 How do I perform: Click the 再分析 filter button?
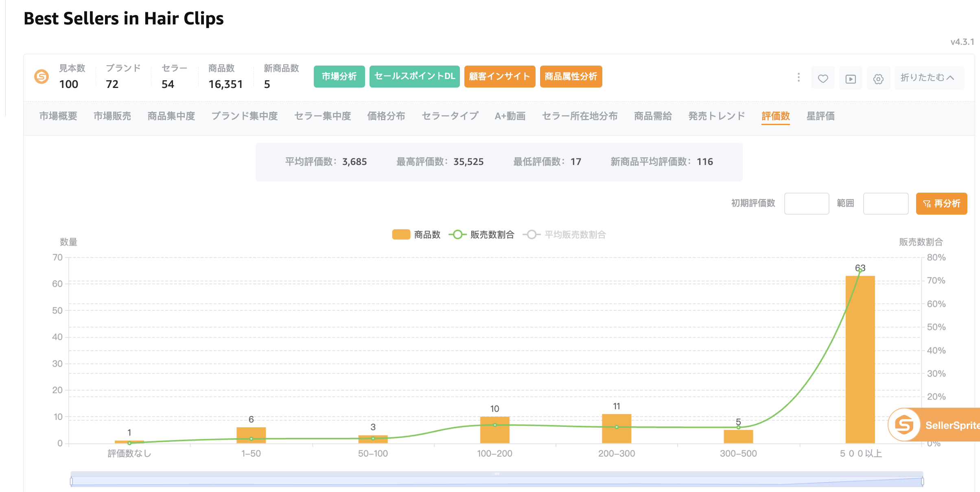click(941, 203)
